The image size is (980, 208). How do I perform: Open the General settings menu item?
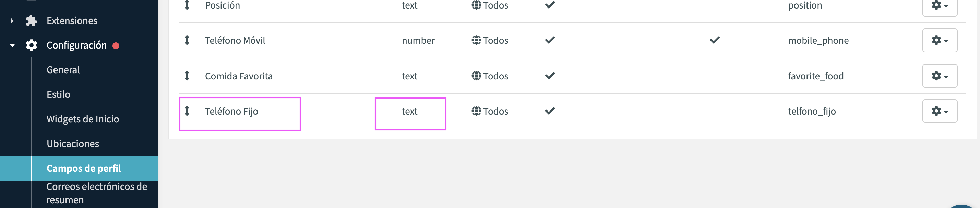click(63, 70)
